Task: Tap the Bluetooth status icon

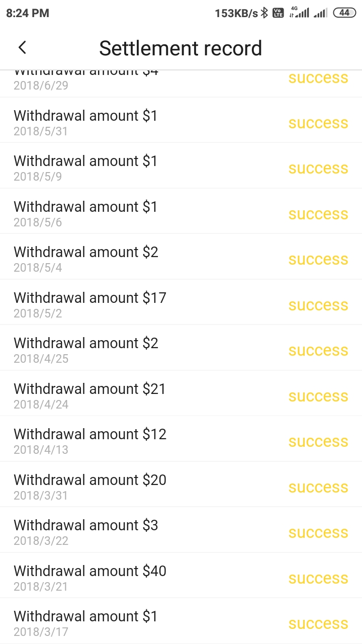Action: pyautogui.click(x=264, y=13)
